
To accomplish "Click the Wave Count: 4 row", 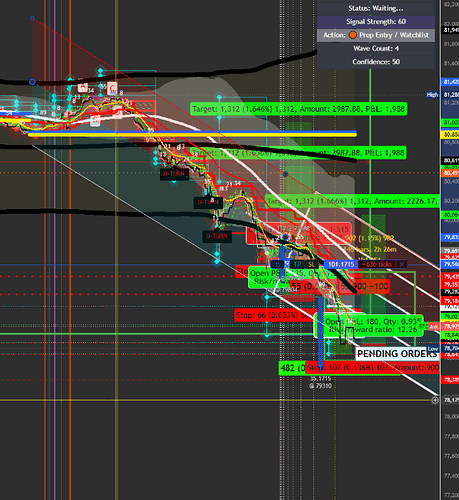I will pyautogui.click(x=376, y=48).
